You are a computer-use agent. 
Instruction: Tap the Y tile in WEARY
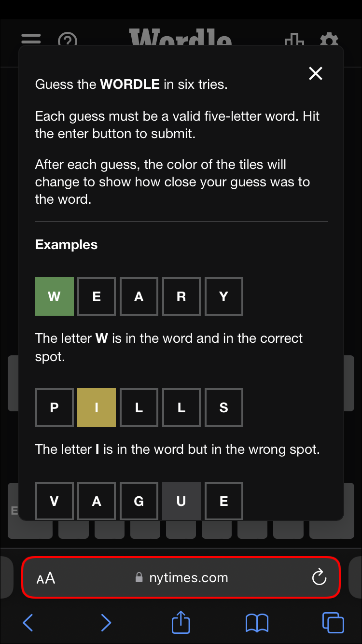pos(223,296)
